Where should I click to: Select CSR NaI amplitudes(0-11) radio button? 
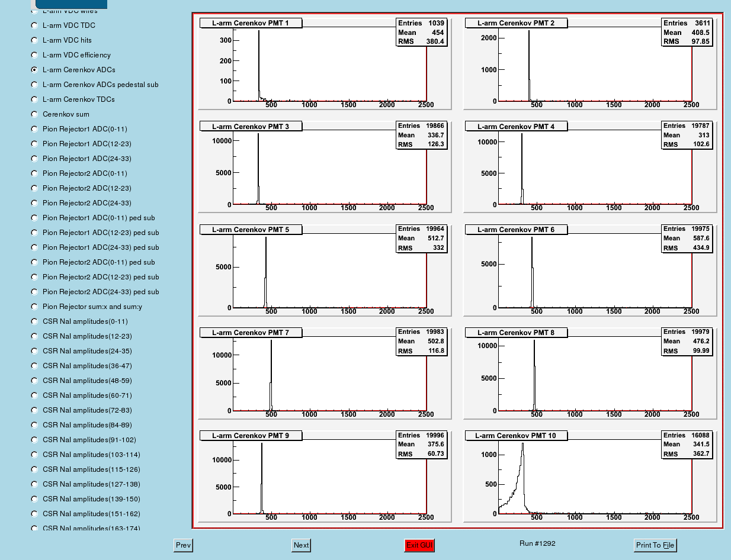34,321
